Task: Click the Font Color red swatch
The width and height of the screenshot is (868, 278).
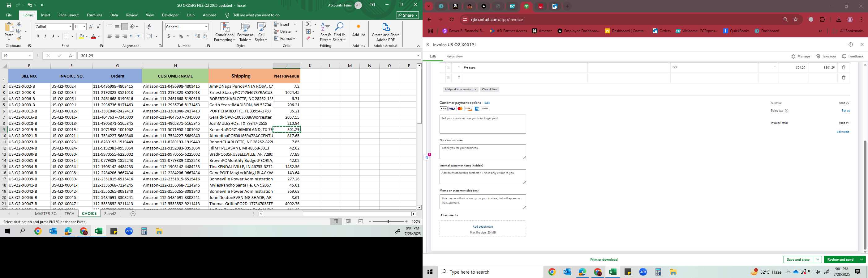Action: click(x=93, y=36)
